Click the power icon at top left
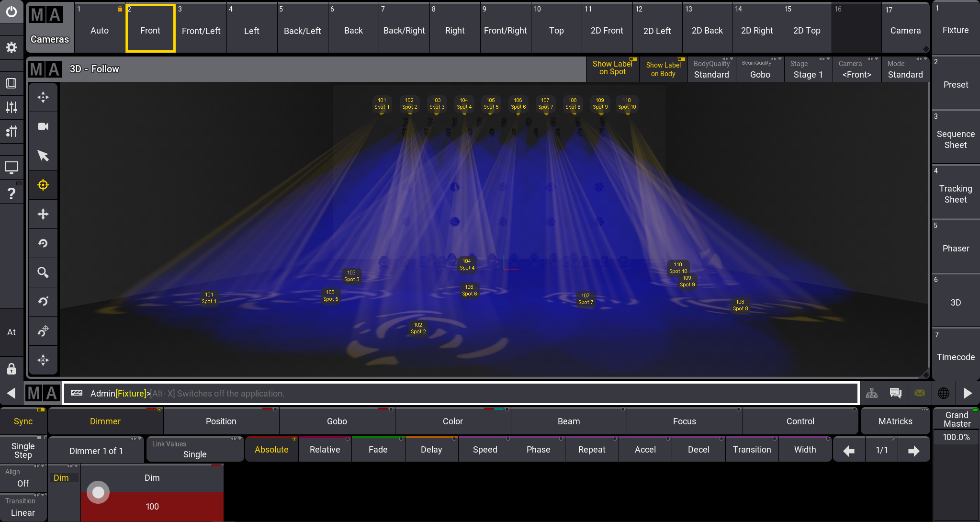 pos(11,11)
